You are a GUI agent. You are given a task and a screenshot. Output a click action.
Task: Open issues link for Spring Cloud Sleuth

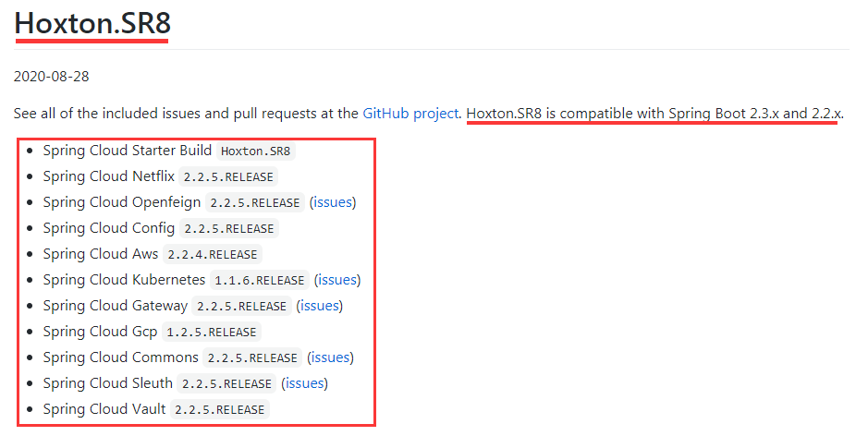(304, 383)
